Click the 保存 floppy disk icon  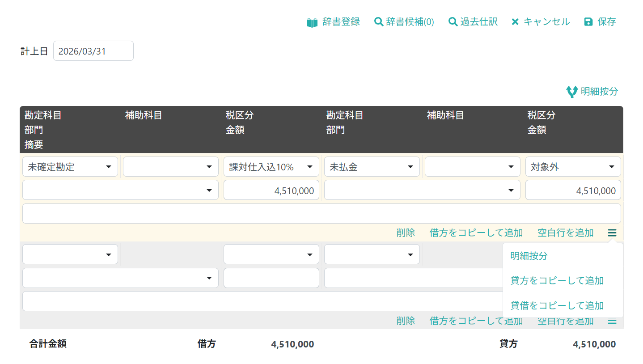tap(588, 21)
